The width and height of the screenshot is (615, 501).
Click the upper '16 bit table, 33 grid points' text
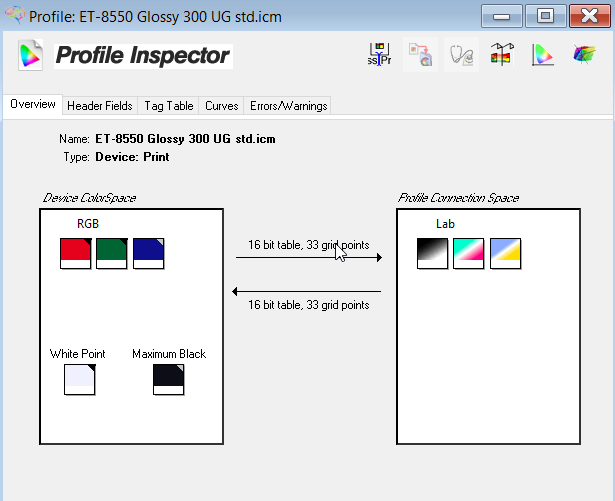tap(309, 245)
